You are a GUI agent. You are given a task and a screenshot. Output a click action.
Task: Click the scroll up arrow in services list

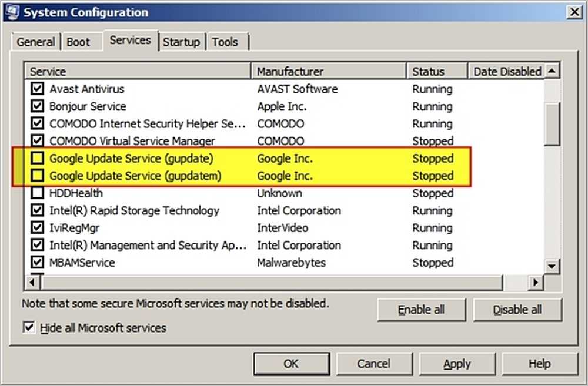[x=552, y=71]
